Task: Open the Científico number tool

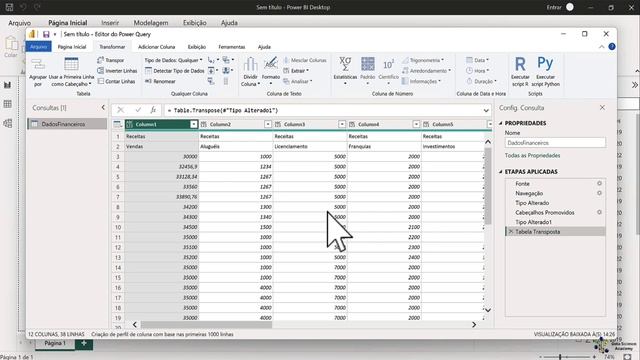Action: (x=388, y=71)
